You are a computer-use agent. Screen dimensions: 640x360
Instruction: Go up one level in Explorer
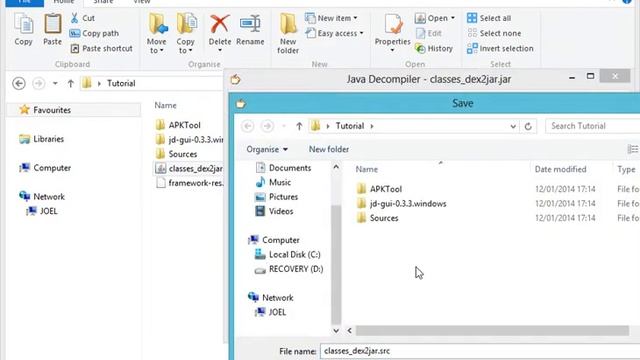(71, 83)
